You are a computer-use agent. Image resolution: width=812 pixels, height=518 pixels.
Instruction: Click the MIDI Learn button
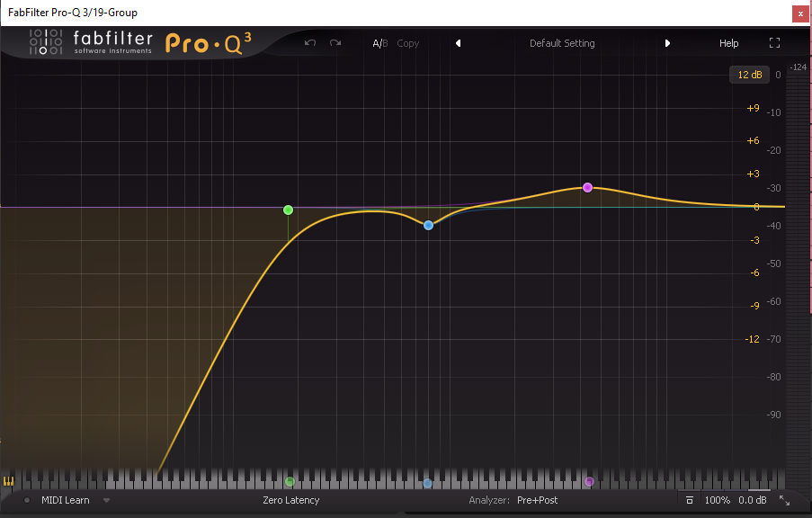pyautogui.click(x=66, y=500)
